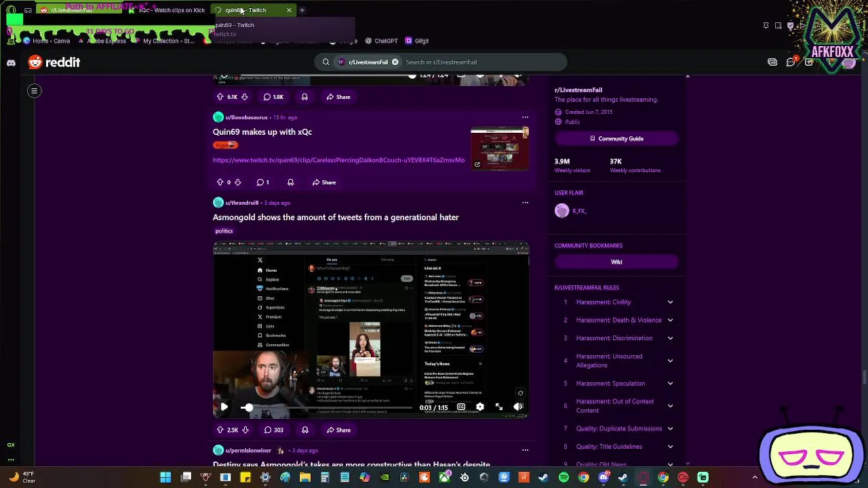Viewport: 868px width, 488px height.
Task: Filter by the politics flair
Action: (x=224, y=231)
